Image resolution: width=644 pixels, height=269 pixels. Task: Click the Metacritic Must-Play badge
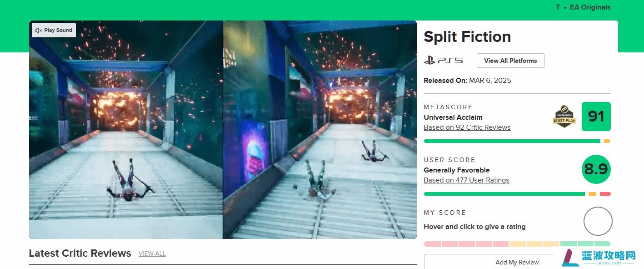coord(564,117)
